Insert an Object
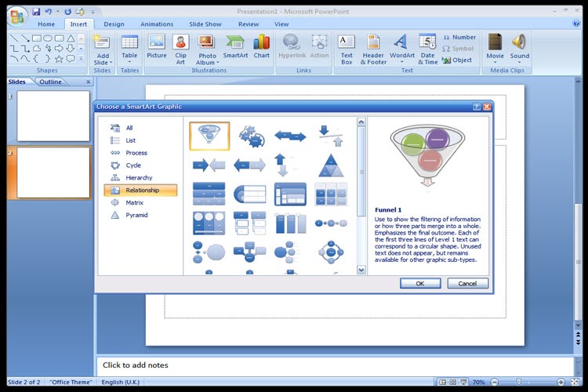Screen dimensions: 588x392 [457, 60]
